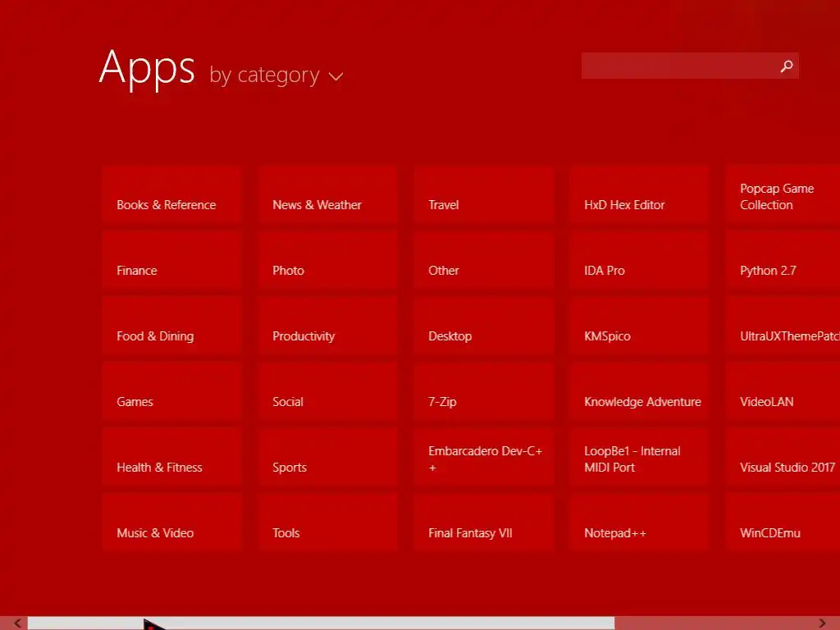The width and height of the screenshot is (840, 630).
Task: Click the scrollbar right arrow
Action: tap(822, 623)
